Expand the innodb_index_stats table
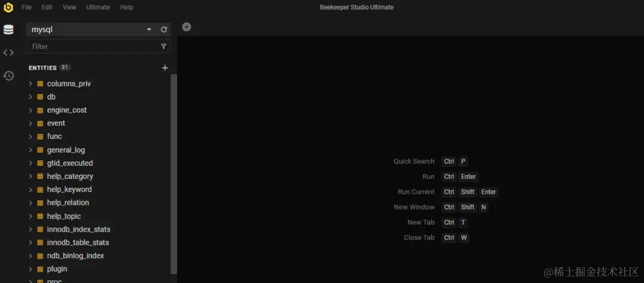This screenshot has height=283, width=644. (x=30, y=229)
